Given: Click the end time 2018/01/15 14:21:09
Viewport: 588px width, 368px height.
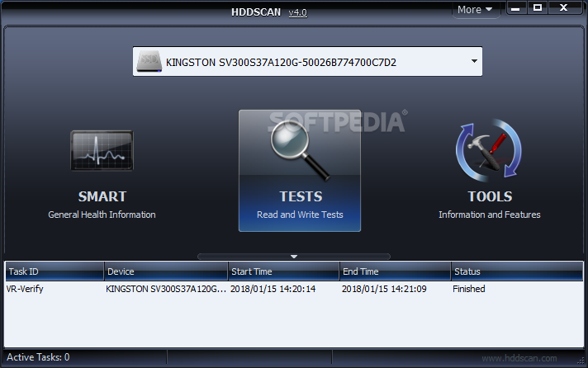Looking at the screenshot, I should [x=384, y=289].
